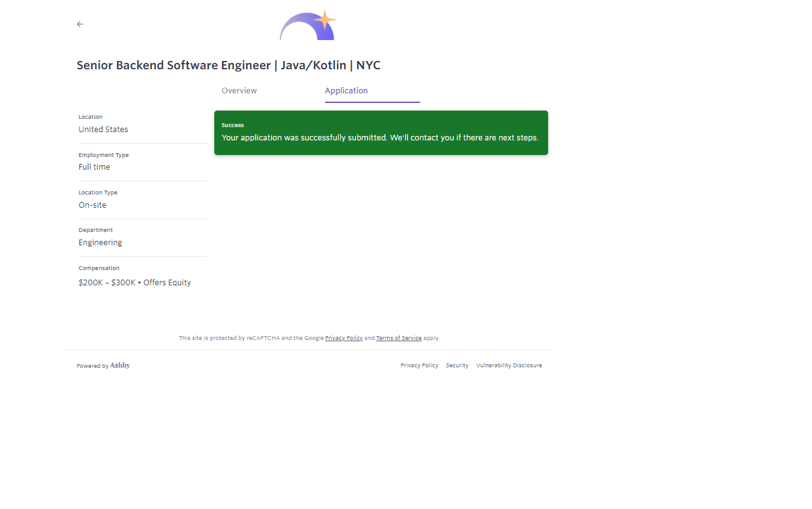This screenshot has width=812, height=509.
Task: Select the Full time employment type text
Action: (x=94, y=167)
